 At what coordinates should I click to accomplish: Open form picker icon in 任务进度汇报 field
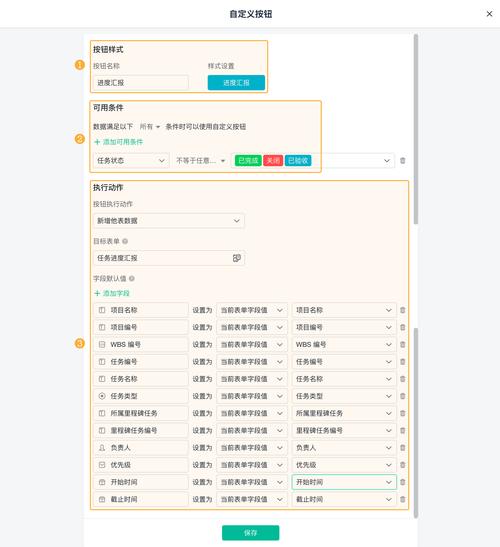coord(237,258)
